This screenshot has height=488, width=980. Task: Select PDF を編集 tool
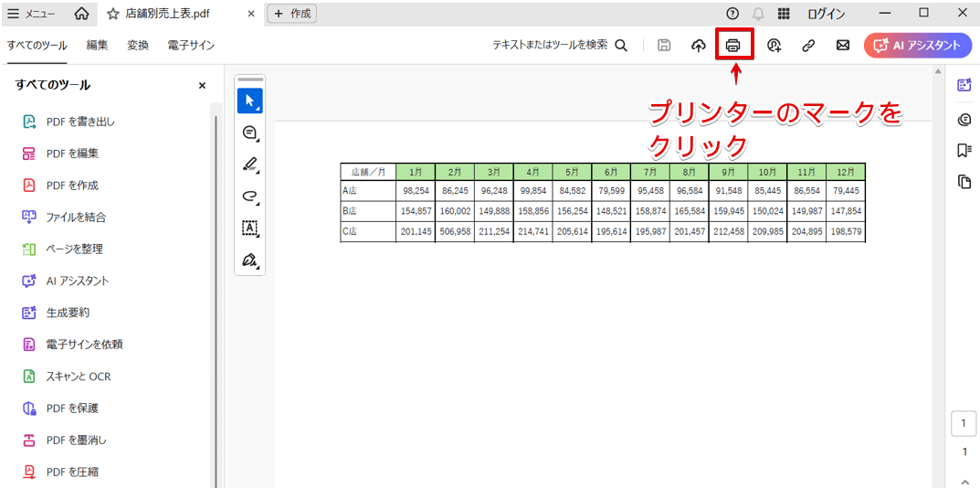[60, 154]
